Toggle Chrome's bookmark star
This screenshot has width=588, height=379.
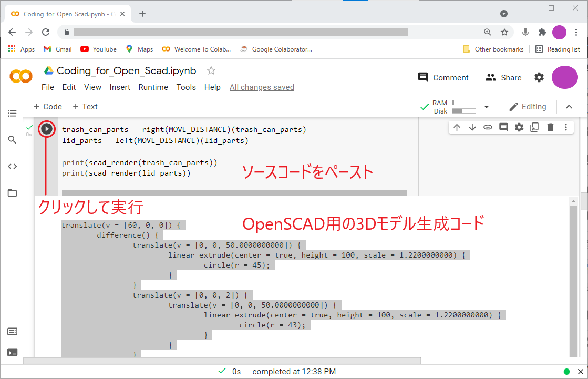point(504,32)
